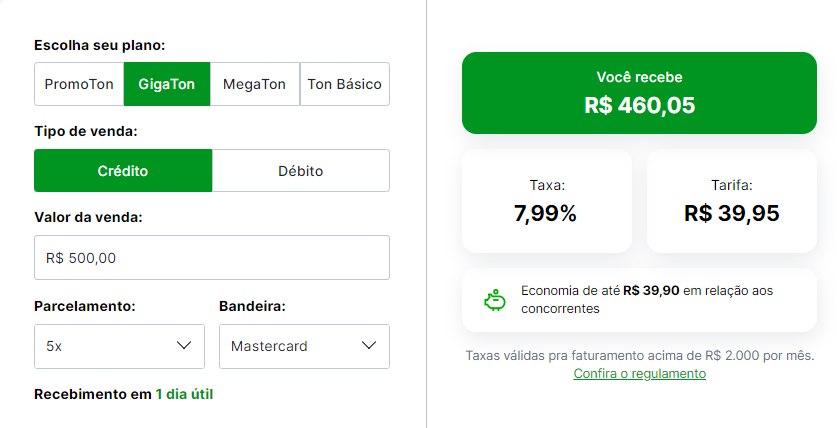Click the Você recebe green result banner
Screen dimensions: 837x428
pyautogui.click(x=639, y=93)
